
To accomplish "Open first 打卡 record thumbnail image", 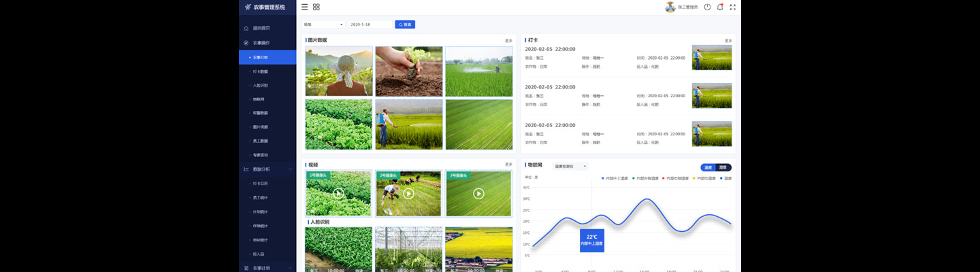I will [712, 58].
